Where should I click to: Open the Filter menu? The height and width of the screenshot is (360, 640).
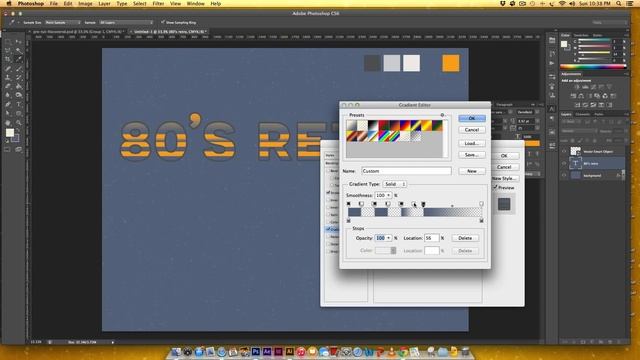(x=158, y=4)
